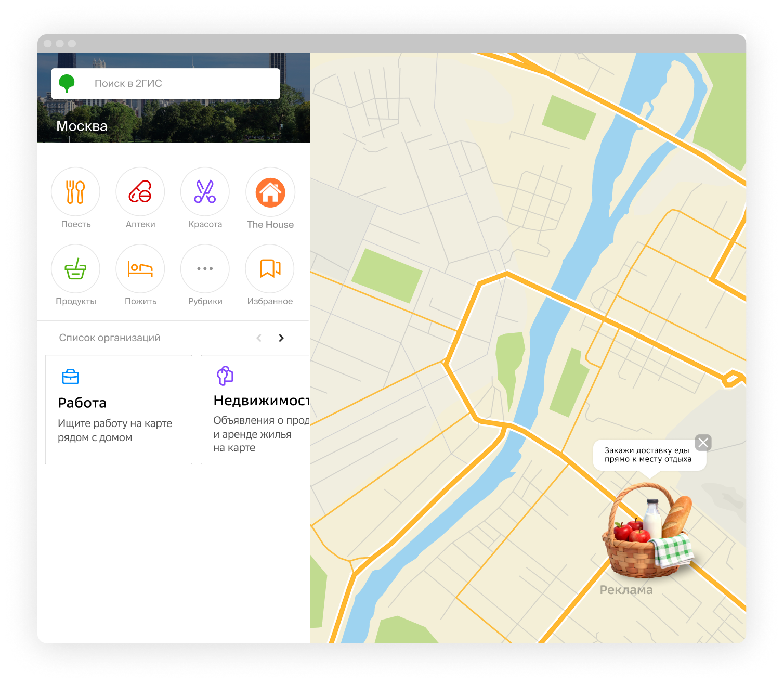Click the Аптеки label
Screen dimensions: 784x684
(140, 224)
